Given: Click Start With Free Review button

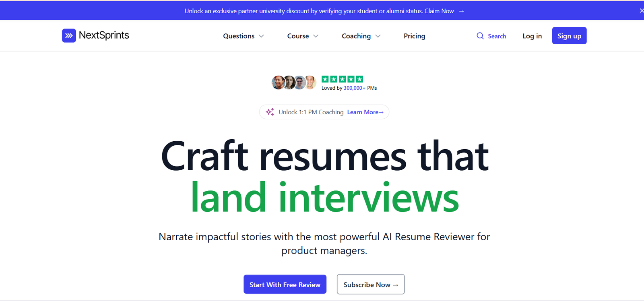Looking at the screenshot, I should coord(285,285).
